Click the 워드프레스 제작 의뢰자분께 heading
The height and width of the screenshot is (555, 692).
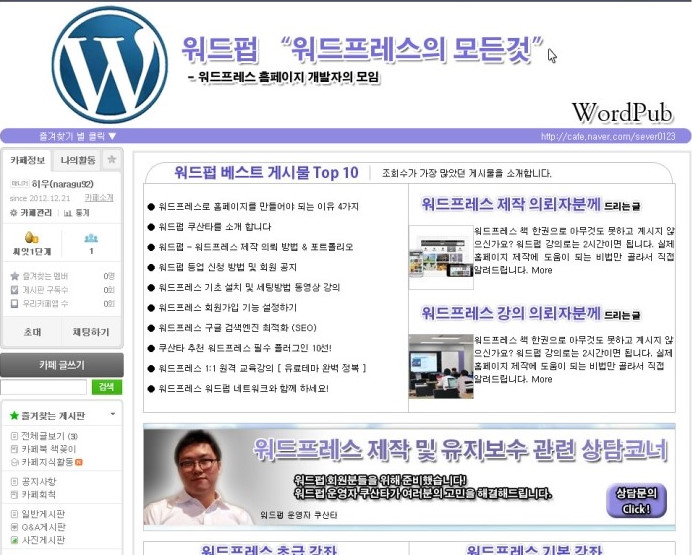pyautogui.click(x=511, y=205)
